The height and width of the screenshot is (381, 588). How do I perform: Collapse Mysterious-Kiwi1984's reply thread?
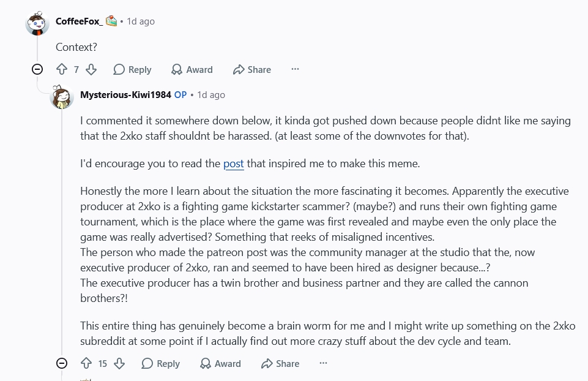coord(62,363)
